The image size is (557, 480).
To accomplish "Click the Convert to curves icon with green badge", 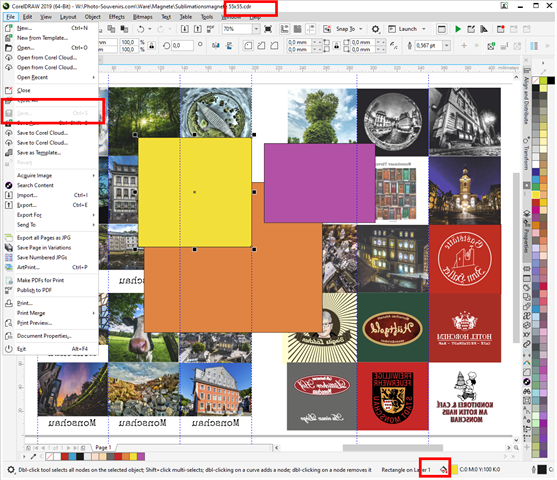I will coord(491,45).
